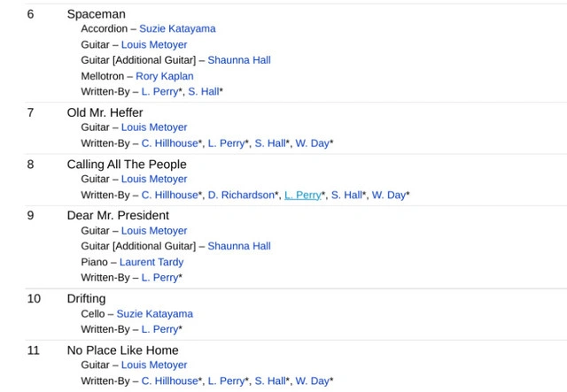Click S. Hall link under Calling All The People
The height and width of the screenshot is (392, 567).
tap(346, 195)
